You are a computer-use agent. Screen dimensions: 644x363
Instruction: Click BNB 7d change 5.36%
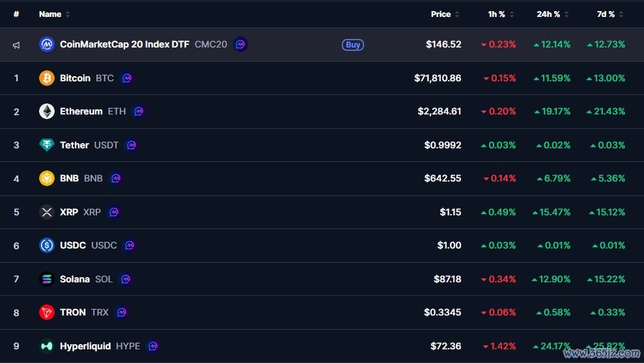(608, 178)
